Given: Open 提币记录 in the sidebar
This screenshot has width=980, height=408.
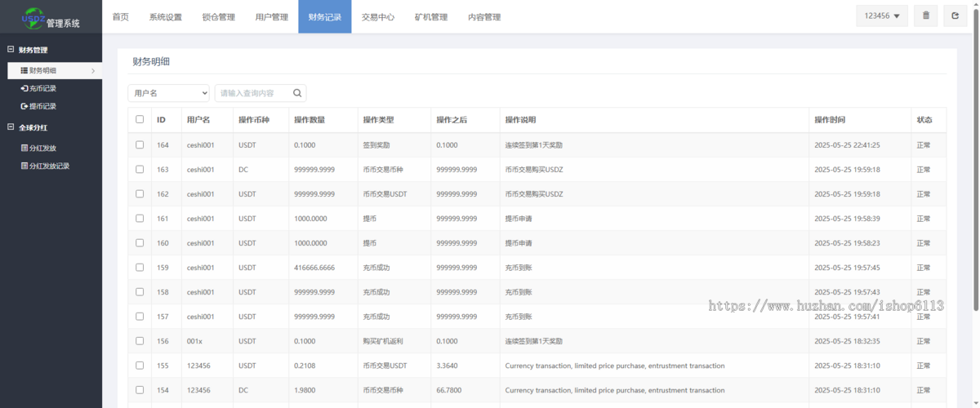Looking at the screenshot, I should (x=38, y=107).
